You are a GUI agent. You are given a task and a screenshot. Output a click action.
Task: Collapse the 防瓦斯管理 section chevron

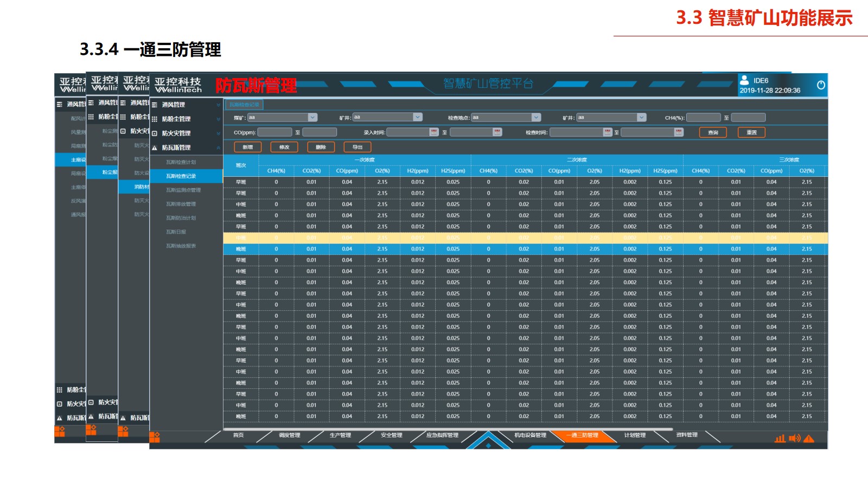[x=218, y=147]
